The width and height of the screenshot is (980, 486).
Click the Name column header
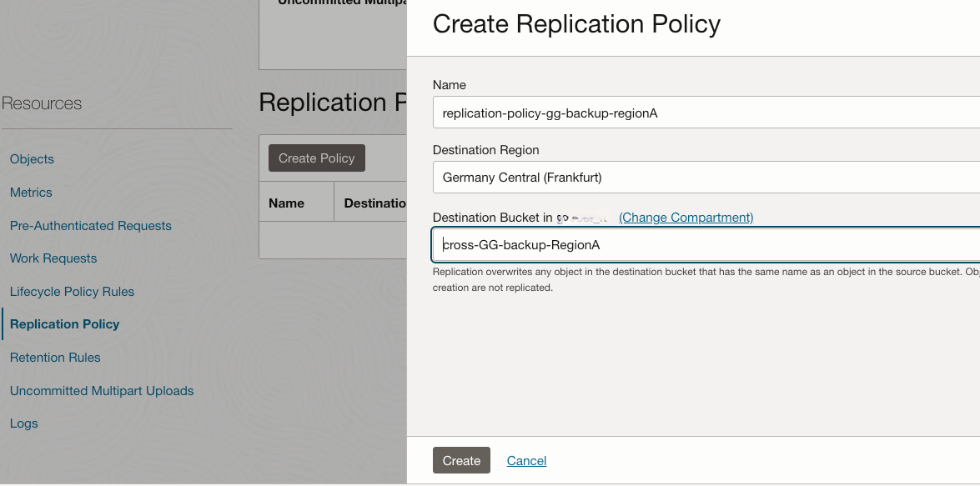click(286, 203)
